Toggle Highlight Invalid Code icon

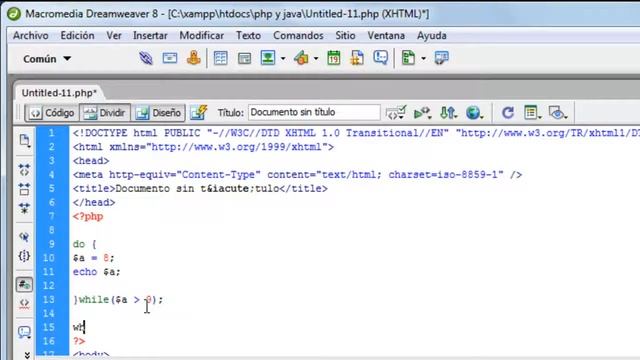click(24, 304)
